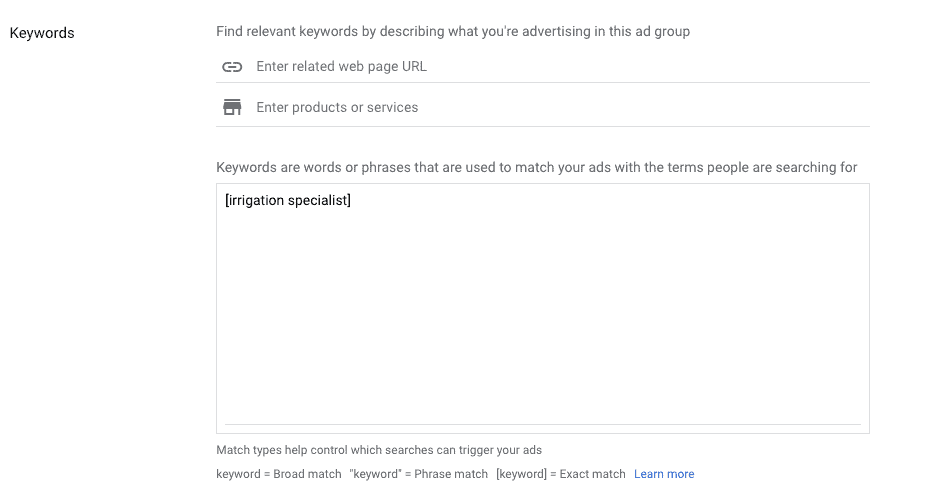Click the underline below products or services field
This screenshot has width=935, height=498.
click(543, 126)
